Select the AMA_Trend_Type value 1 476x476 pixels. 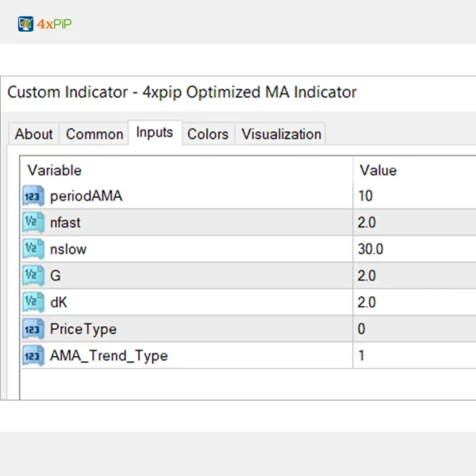tap(362, 355)
